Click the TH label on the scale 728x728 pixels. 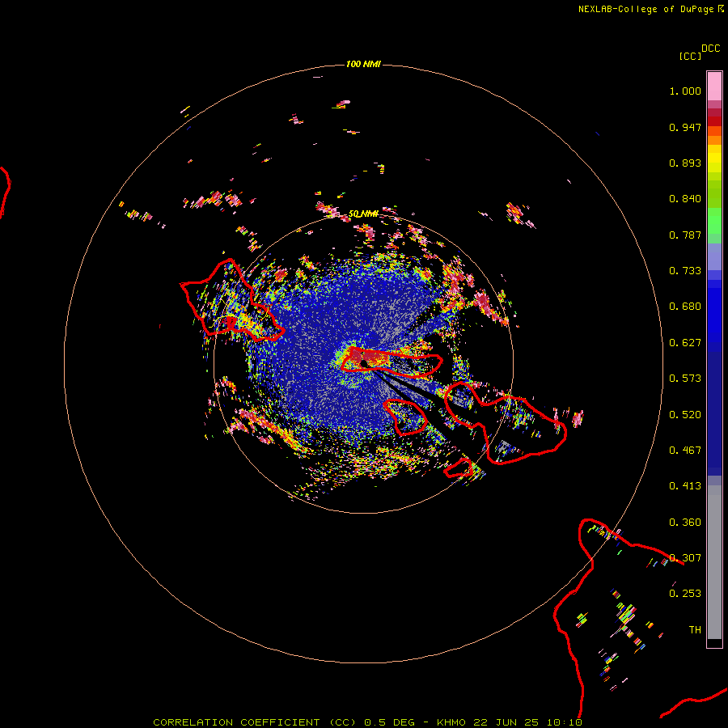click(x=695, y=630)
